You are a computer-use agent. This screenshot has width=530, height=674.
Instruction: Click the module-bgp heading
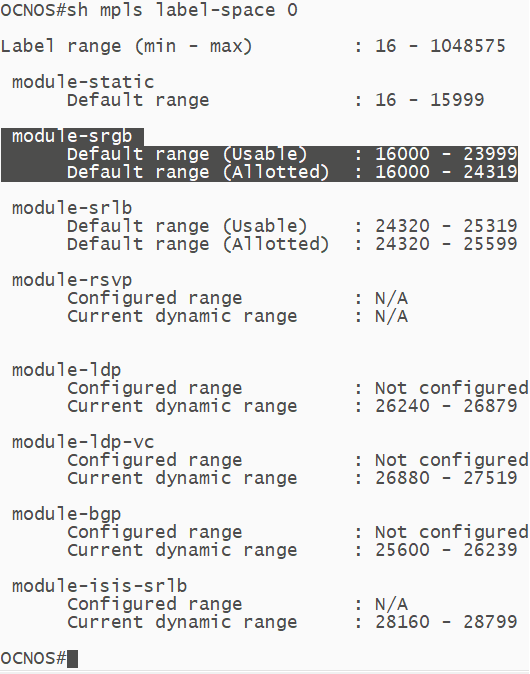click(x=67, y=515)
